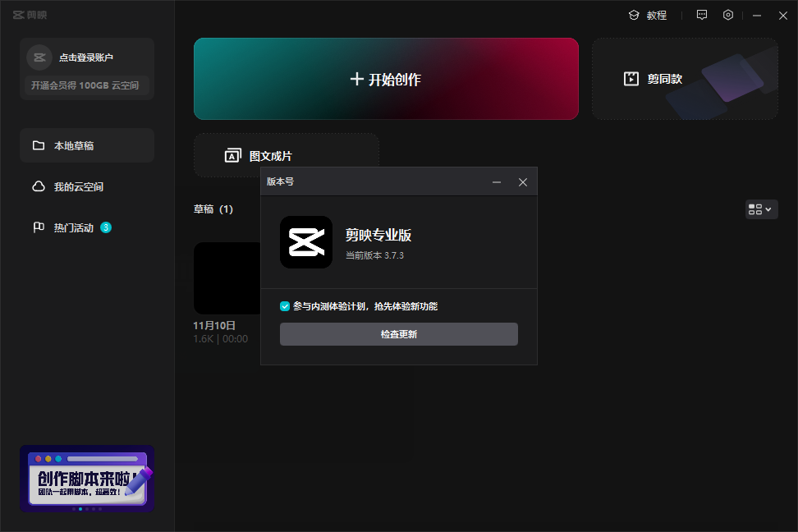798x532 pixels.
Task: Open the 教程 tutorial link
Action: click(657, 16)
